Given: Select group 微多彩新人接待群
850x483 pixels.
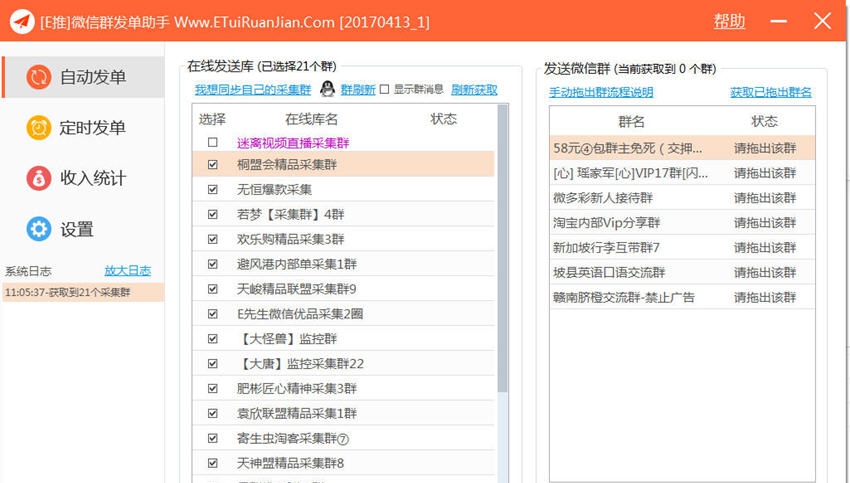Looking at the screenshot, I should pyautogui.click(x=682, y=198).
